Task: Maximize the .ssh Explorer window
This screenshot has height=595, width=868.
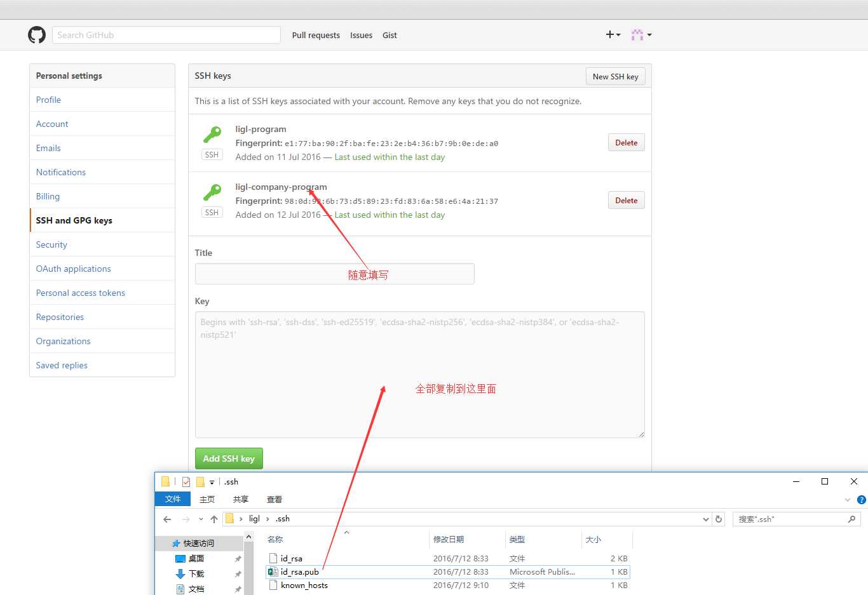Action: (825, 481)
